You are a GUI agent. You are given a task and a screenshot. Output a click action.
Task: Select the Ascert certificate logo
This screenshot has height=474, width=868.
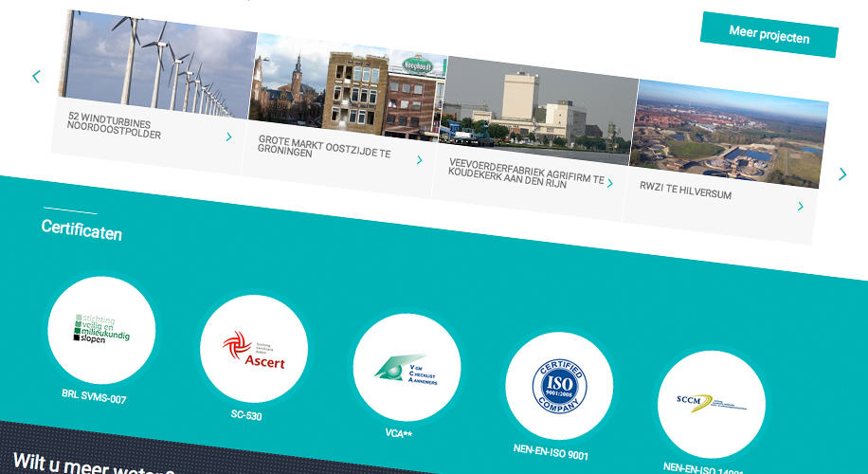(254, 349)
